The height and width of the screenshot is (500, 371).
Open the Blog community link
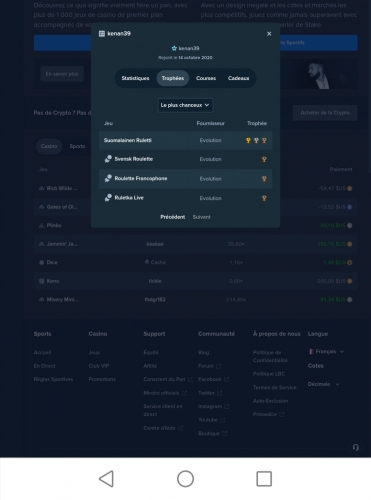204,353
